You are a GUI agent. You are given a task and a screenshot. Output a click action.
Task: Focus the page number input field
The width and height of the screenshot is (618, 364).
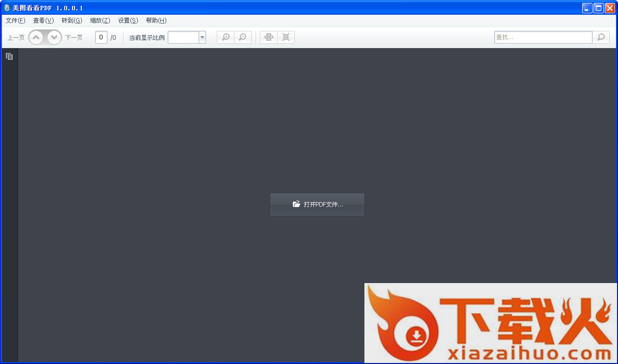click(101, 37)
